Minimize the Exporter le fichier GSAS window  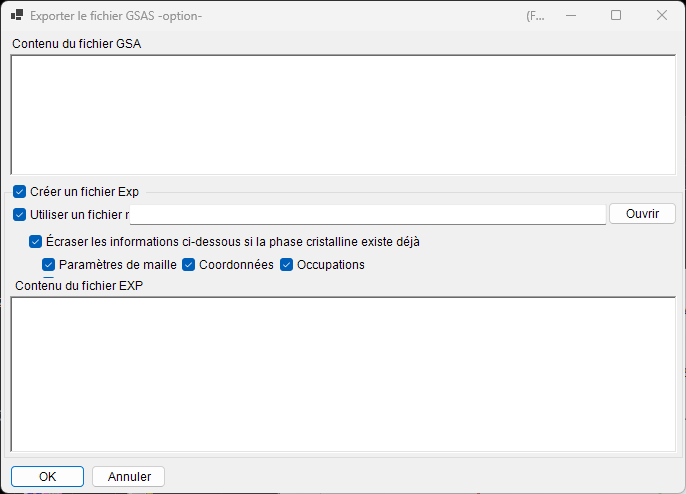pyautogui.click(x=571, y=16)
